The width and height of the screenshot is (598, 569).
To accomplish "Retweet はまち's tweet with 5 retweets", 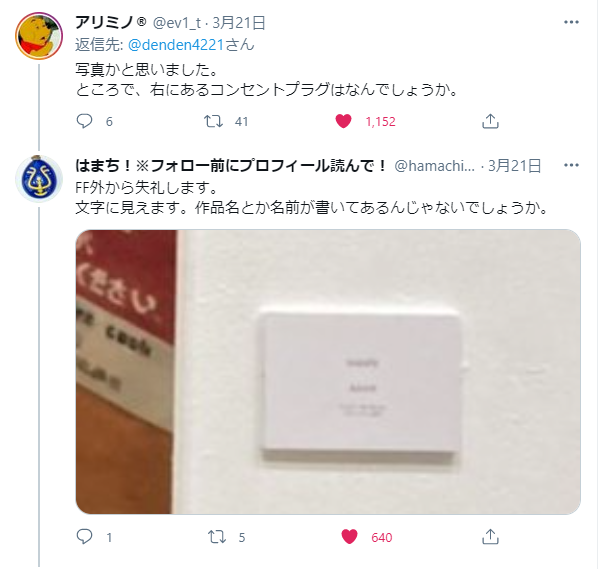I will coord(217,537).
